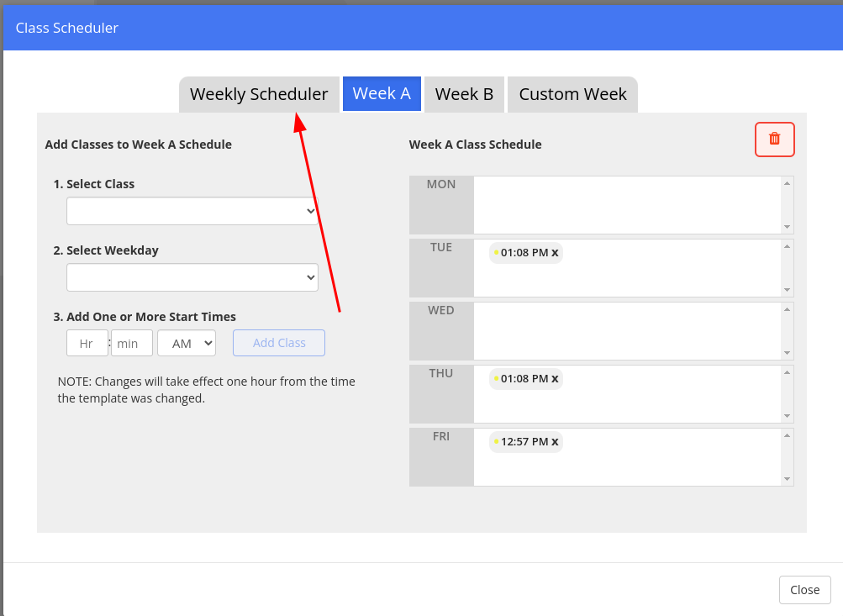Click the Thursday 01:08 PM time text

point(524,379)
